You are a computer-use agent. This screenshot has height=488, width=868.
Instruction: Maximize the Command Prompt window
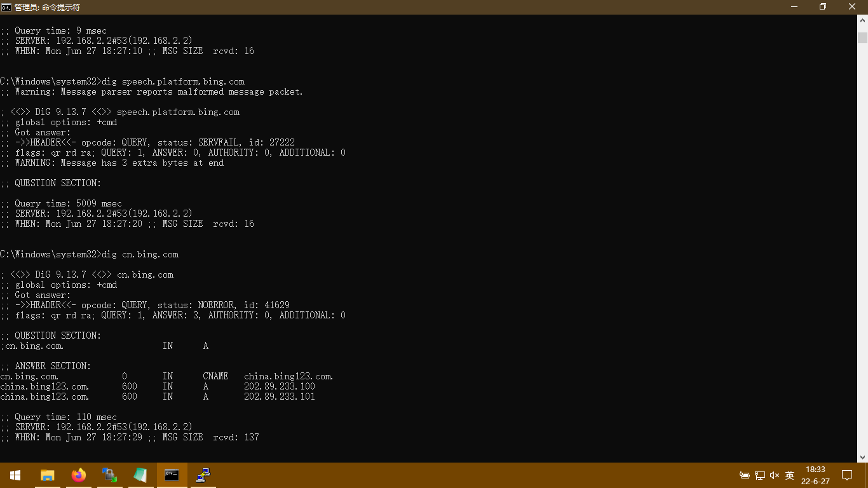point(822,7)
